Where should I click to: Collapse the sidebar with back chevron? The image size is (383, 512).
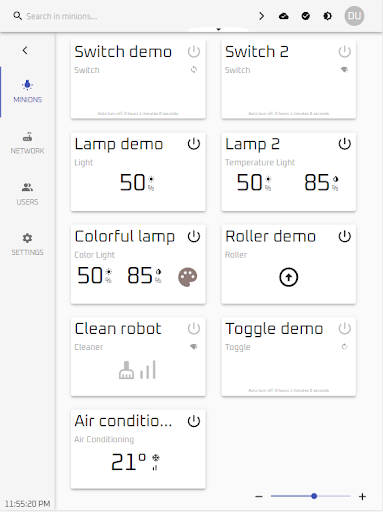tap(25, 50)
